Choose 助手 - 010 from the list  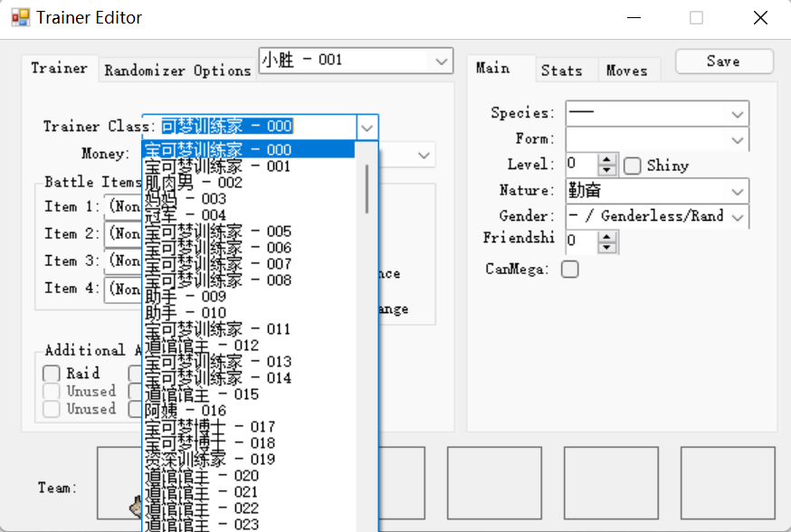click(x=249, y=313)
